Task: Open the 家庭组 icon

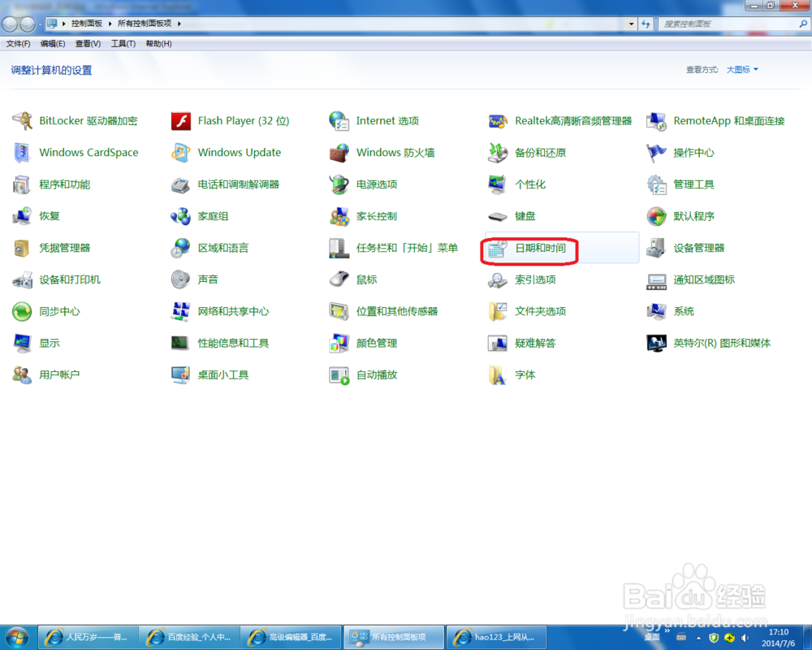Action: (x=181, y=216)
